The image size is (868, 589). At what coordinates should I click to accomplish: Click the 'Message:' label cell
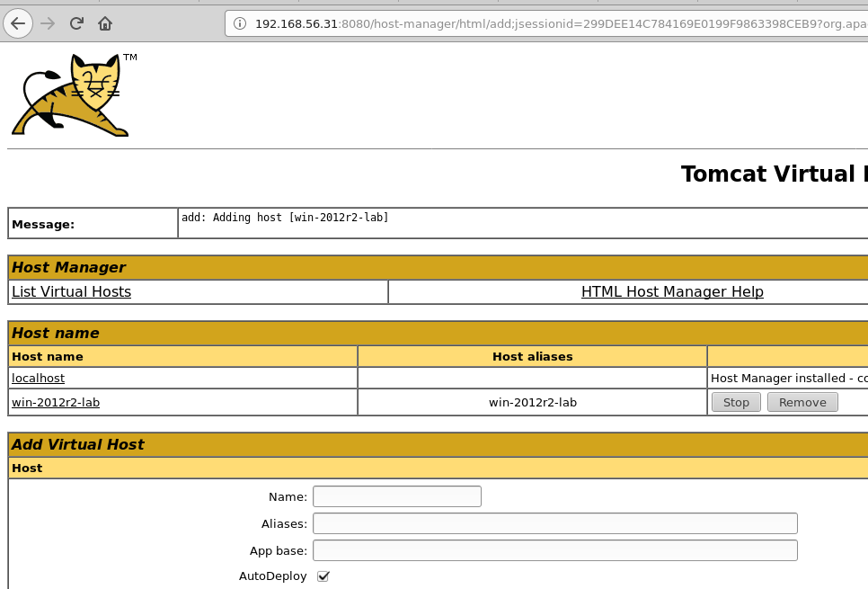[93, 224]
